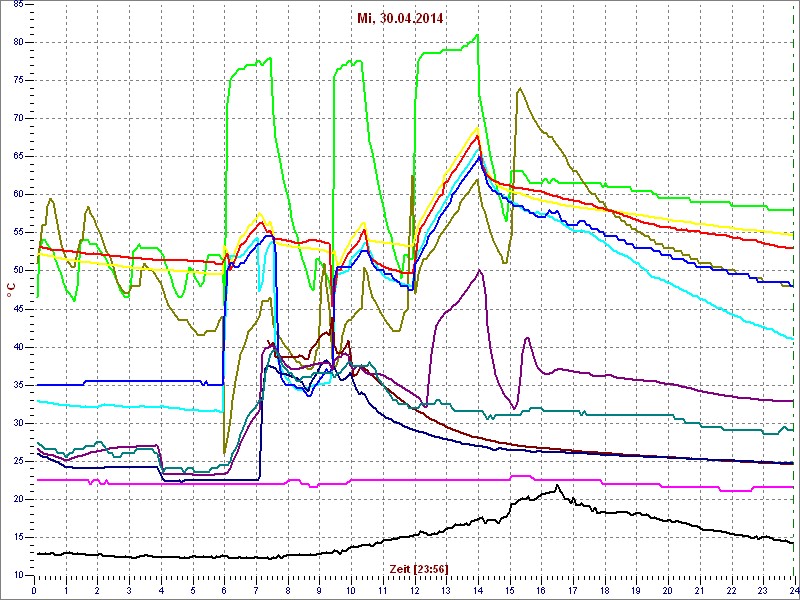Select the 70 value on temperature axis

click(x=17, y=118)
